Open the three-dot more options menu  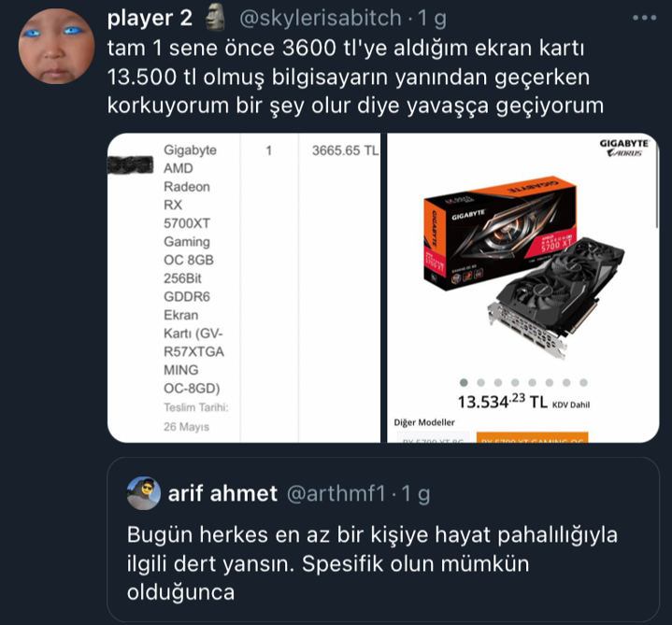tap(644, 18)
